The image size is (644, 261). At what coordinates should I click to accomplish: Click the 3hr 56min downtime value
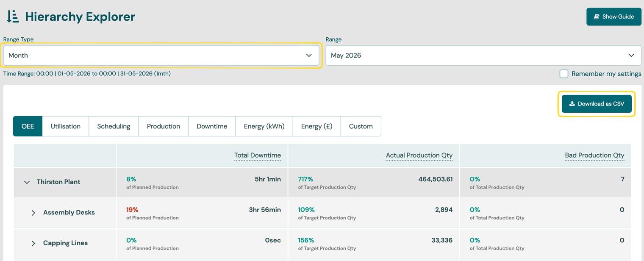coord(265,210)
